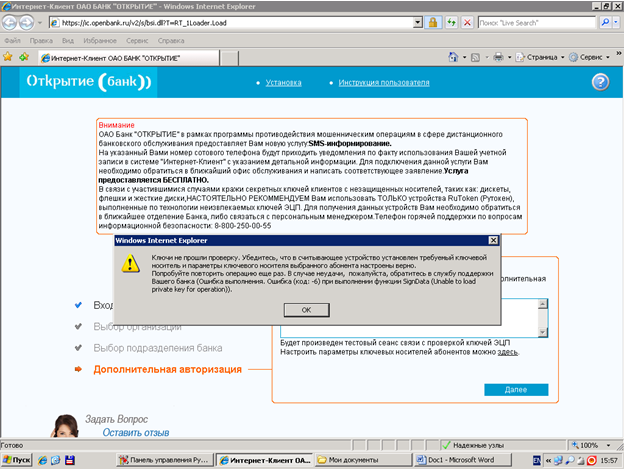This screenshot has height=469, width=625.
Task: Click the Refresh page icon
Action: coord(453,21)
